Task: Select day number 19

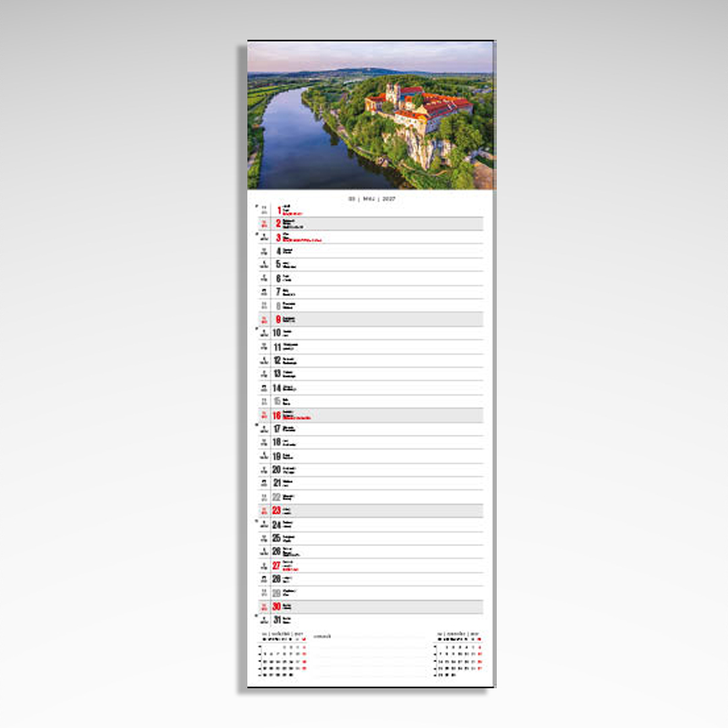Action: coord(277,456)
